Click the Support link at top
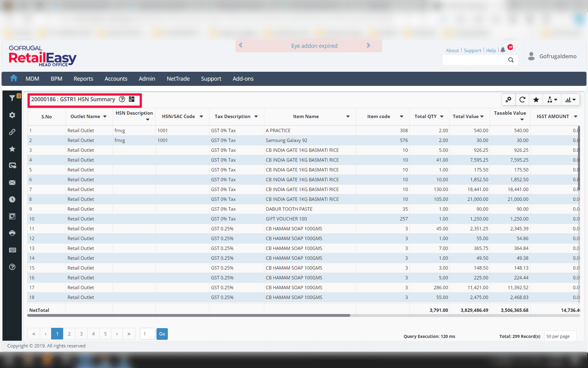Screen dimensions: 588x368 tap(472, 50)
